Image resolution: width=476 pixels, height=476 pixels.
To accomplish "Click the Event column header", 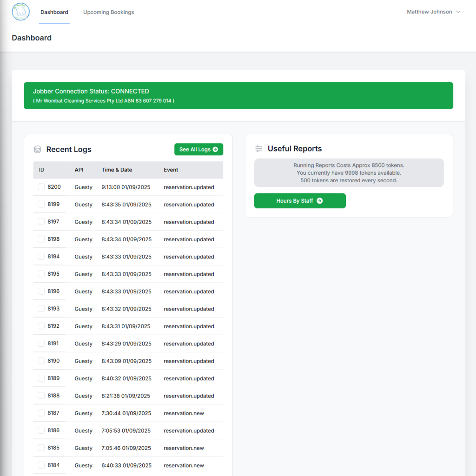I will click(171, 170).
